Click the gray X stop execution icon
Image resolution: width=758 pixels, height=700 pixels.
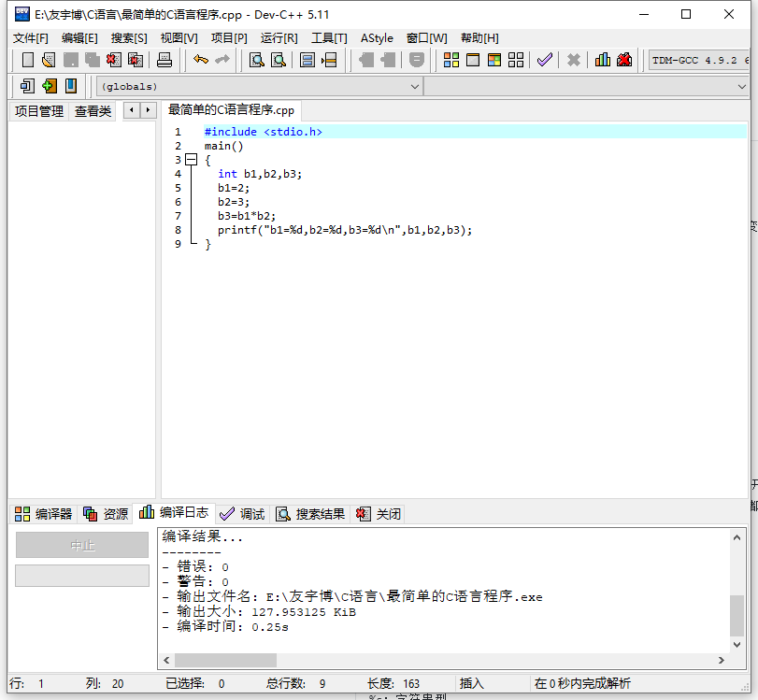[x=573, y=60]
